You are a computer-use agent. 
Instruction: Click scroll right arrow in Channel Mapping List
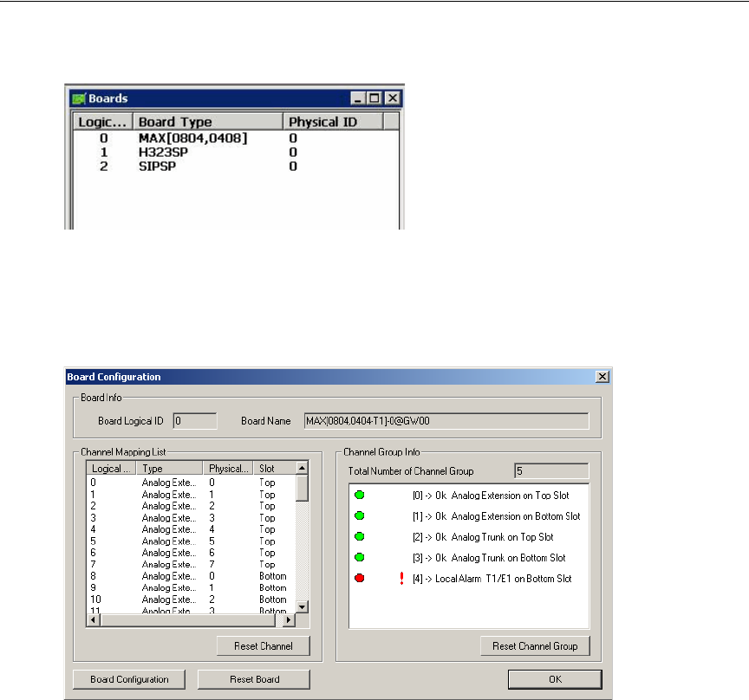point(289,619)
